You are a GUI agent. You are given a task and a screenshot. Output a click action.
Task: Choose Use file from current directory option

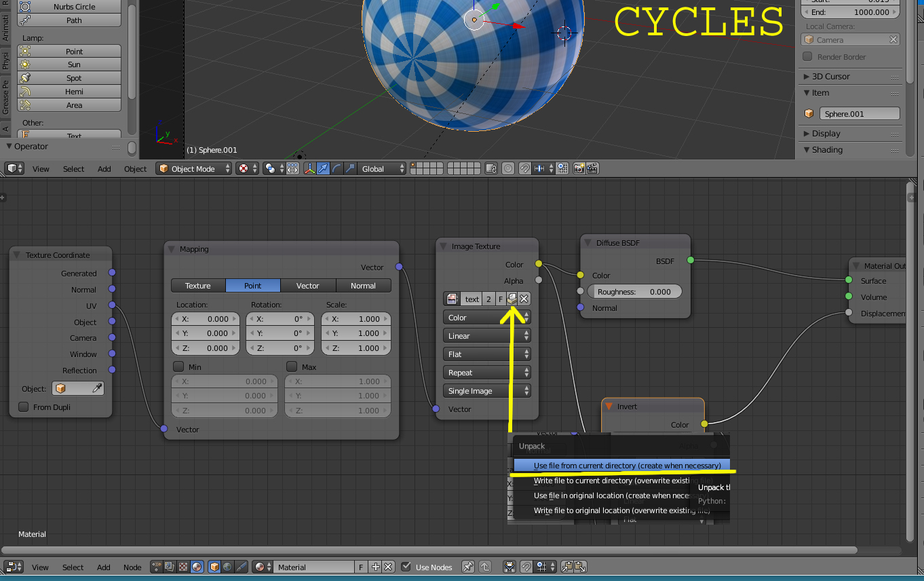click(x=621, y=466)
